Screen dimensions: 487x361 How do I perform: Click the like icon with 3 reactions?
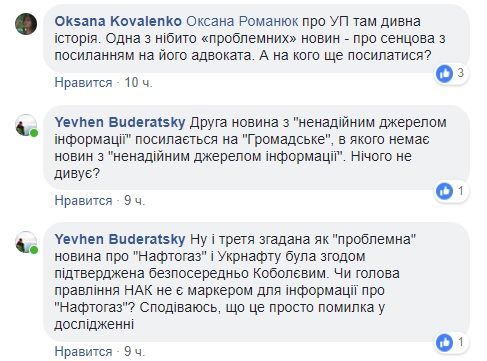444,74
